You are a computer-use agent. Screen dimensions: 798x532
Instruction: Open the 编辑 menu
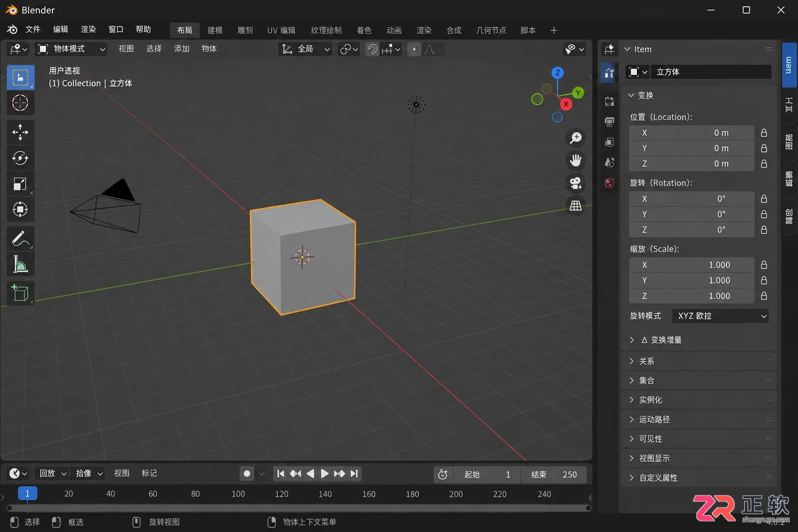[60, 30]
